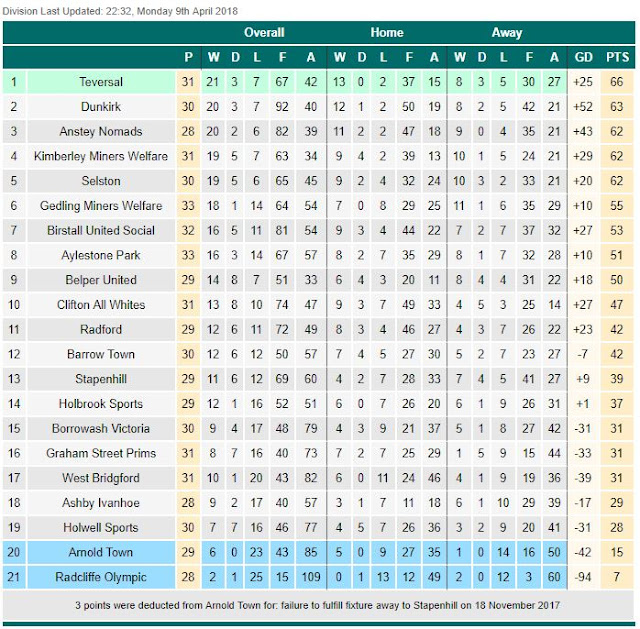This screenshot has width=640, height=629.
Task: Click Clifton All Whites team name
Action: [x=101, y=305]
